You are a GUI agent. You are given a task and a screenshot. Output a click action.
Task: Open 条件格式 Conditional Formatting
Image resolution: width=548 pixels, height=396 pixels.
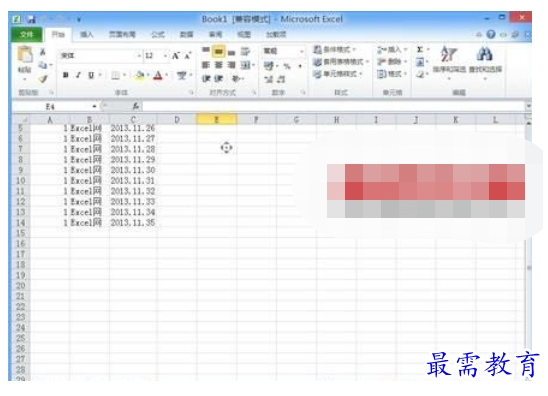click(334, 49)
